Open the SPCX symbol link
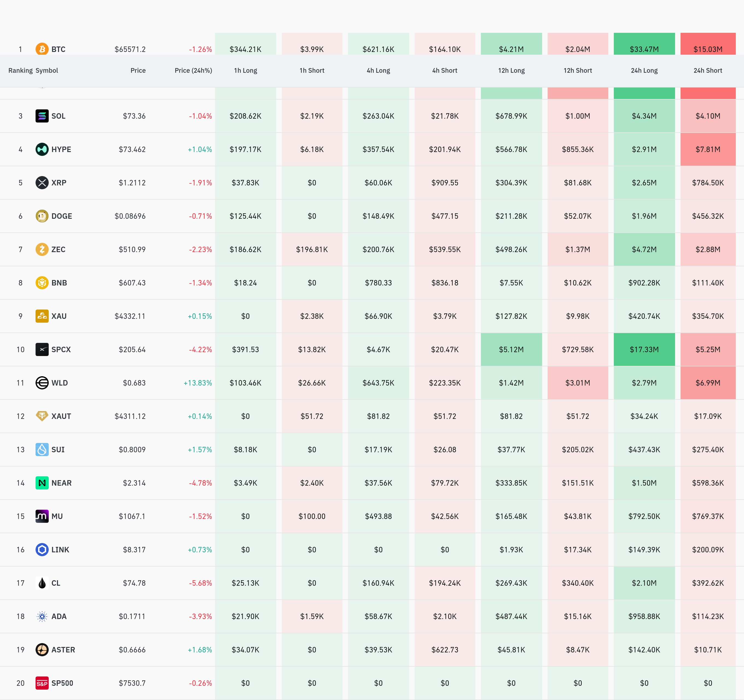 click(61, 349)
